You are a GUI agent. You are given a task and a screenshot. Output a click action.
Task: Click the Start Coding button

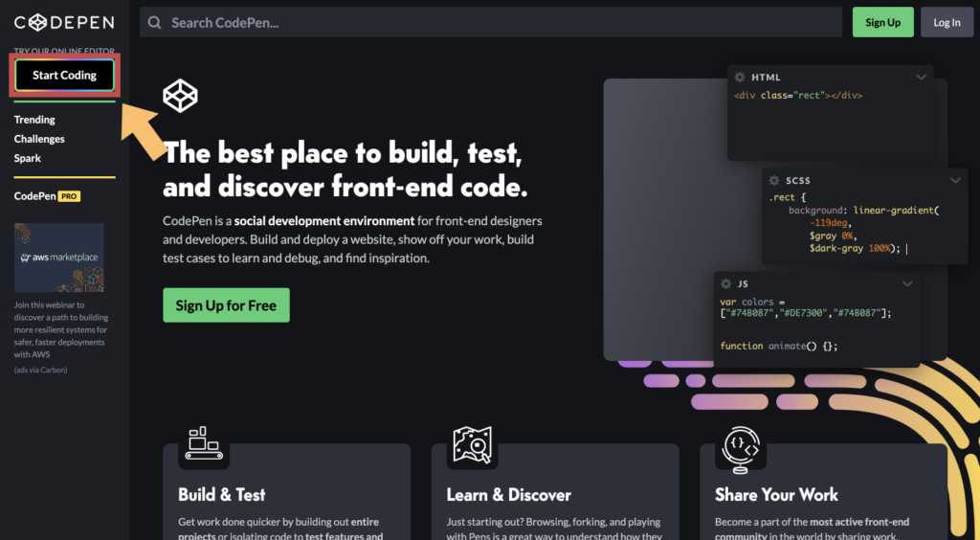click(x=64, y=75)
